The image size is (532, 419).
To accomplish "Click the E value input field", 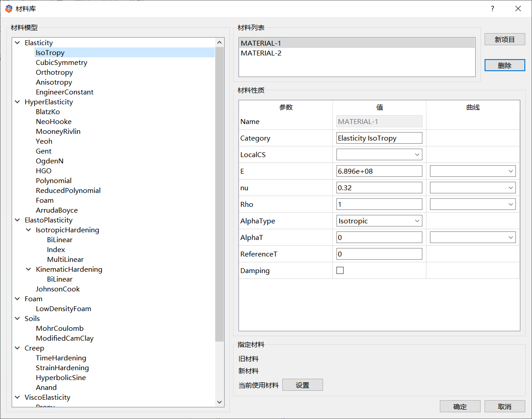I will [379, 171].
